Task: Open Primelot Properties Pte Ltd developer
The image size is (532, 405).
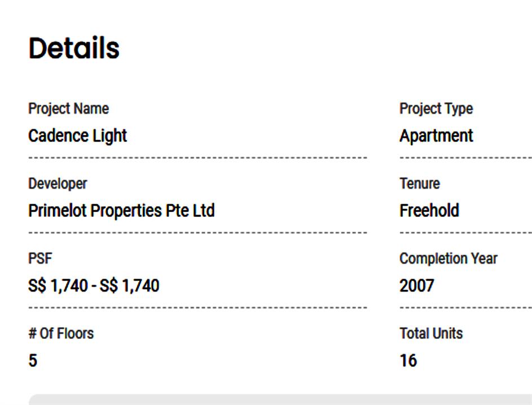Action: [121, 211]
